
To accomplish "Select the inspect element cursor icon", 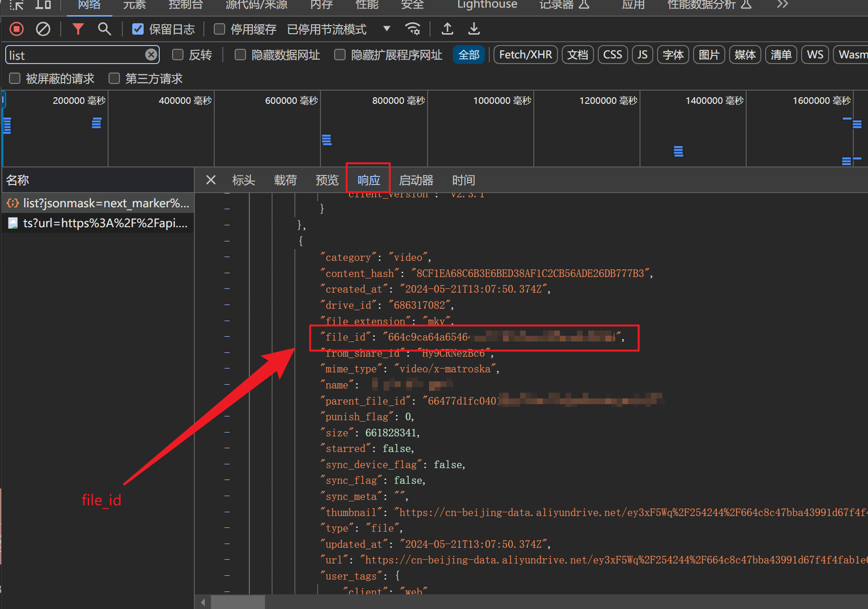I will [17, 5].
